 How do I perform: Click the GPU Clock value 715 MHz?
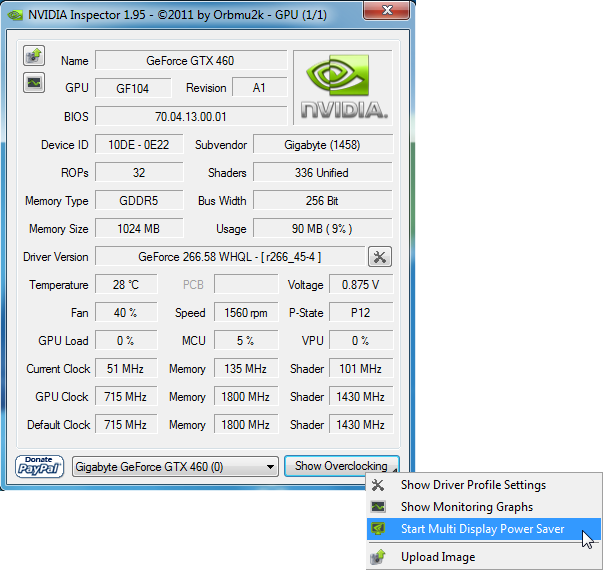[126, 397]
